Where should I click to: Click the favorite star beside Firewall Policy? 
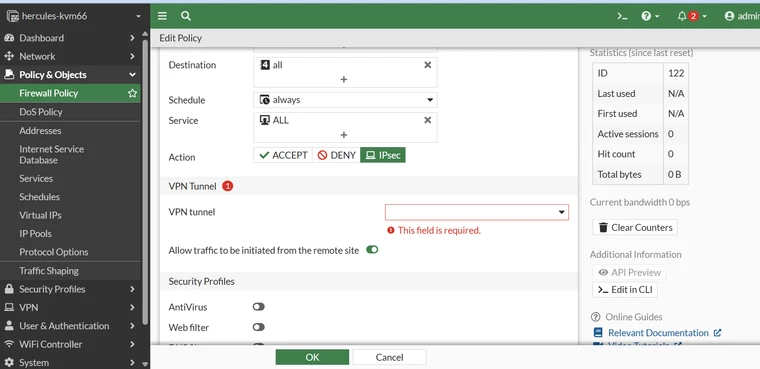click(x=132, y=93)
